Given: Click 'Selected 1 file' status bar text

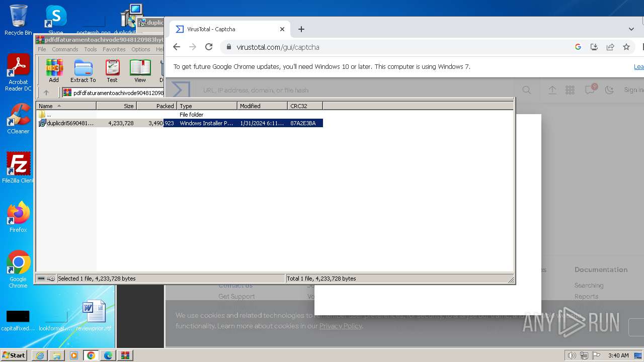Looking at the screenshot, I should pos(97,279).
